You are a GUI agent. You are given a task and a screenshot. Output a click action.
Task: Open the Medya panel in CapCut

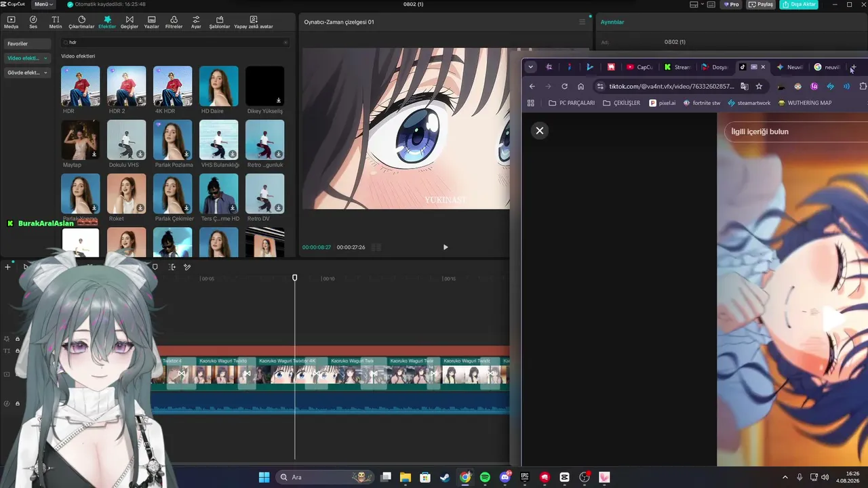coord(11,22)
